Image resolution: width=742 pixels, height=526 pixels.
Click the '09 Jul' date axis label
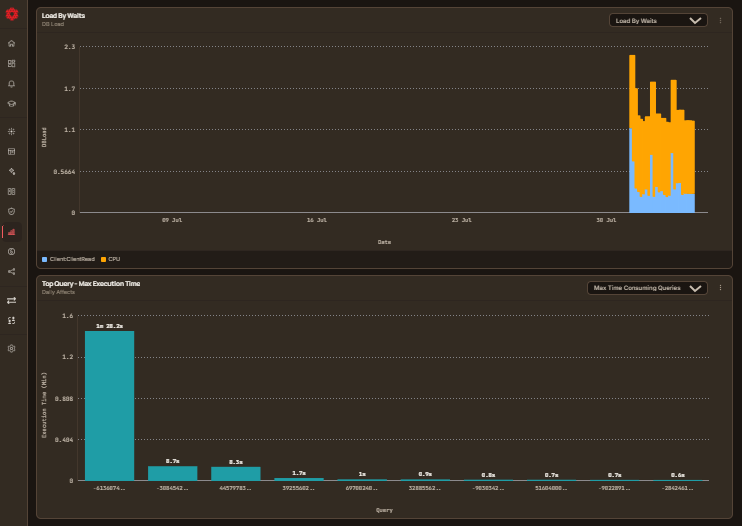172,220
